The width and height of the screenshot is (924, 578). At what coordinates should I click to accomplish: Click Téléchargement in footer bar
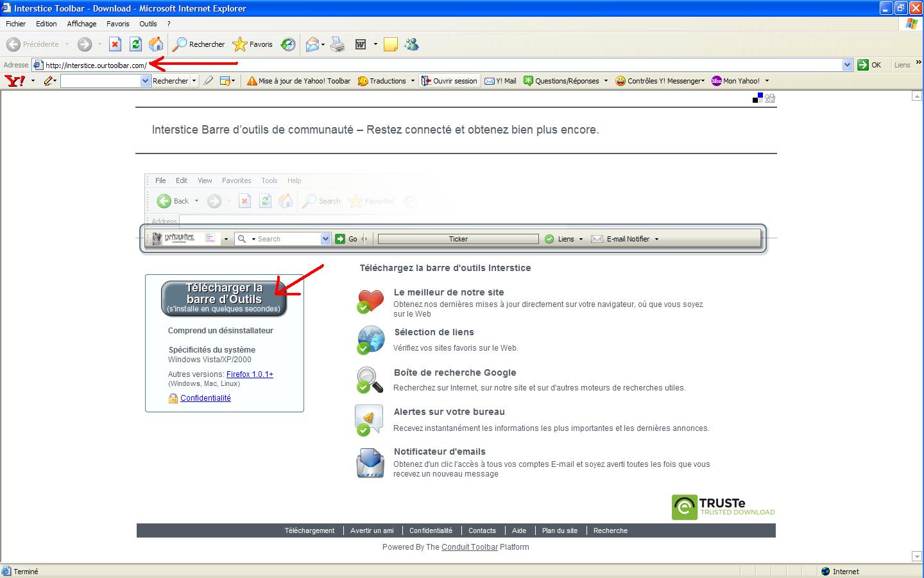[309, 530]
